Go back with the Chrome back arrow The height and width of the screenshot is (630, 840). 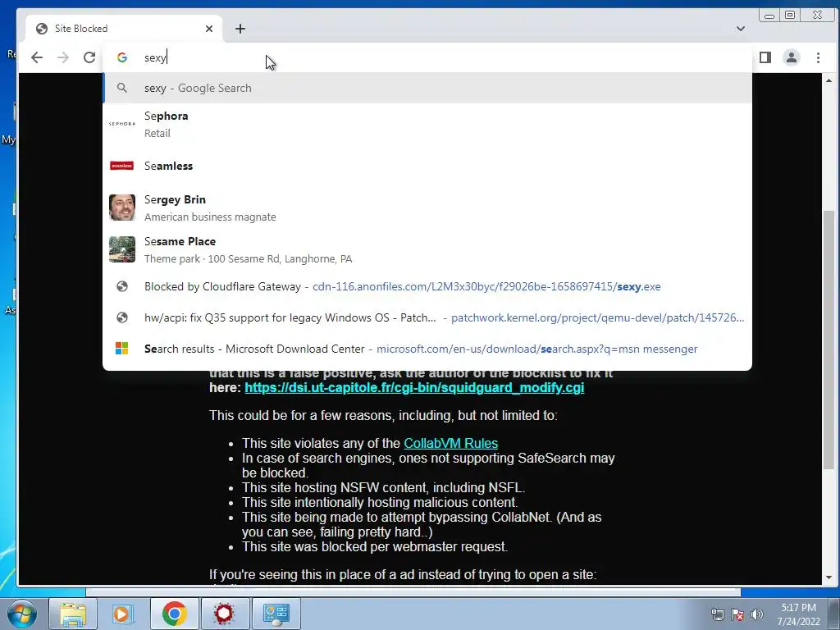pos(36,57)
